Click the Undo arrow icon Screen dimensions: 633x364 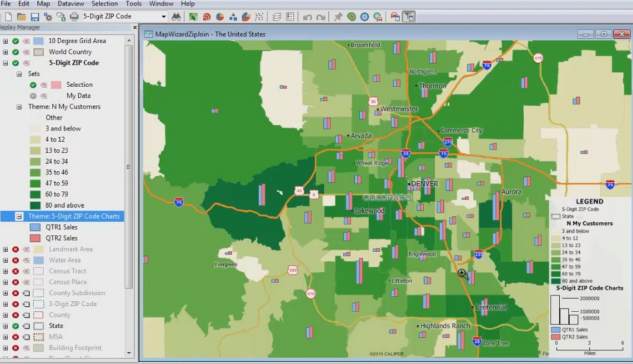pyautogui.click(x=308, y=17)
